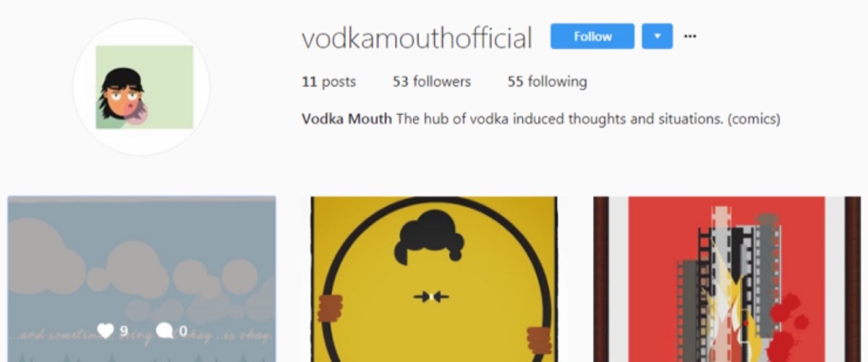Viewport: 868px width, 362px height.
Task: Open the three-dot profile options menu
Action: click(x=690, y=36)
